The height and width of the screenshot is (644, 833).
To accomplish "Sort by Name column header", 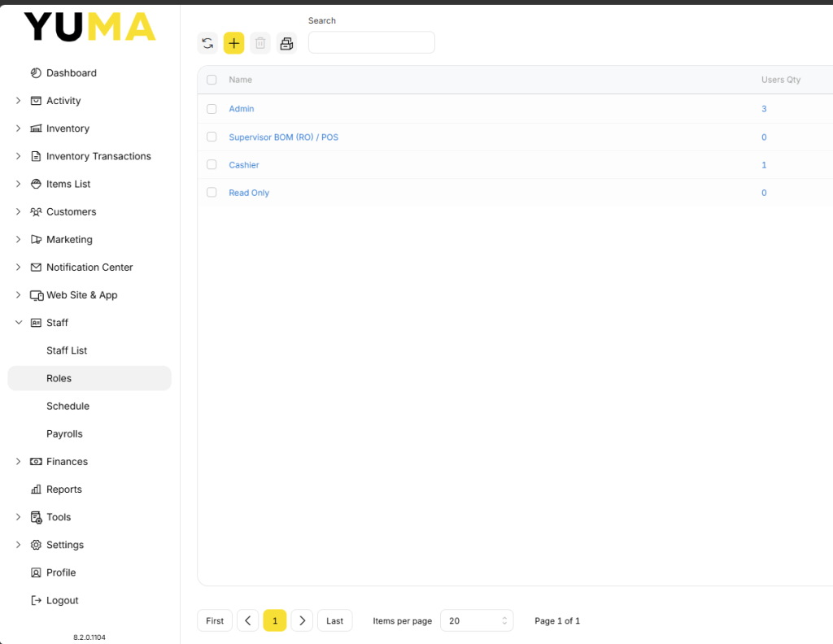I will pos(240,80).
